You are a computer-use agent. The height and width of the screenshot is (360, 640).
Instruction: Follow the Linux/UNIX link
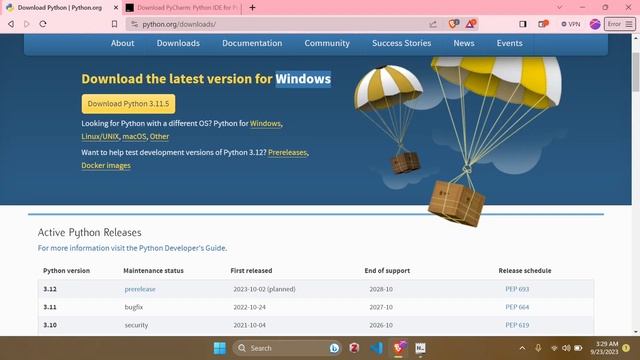(x=100, y=136)
